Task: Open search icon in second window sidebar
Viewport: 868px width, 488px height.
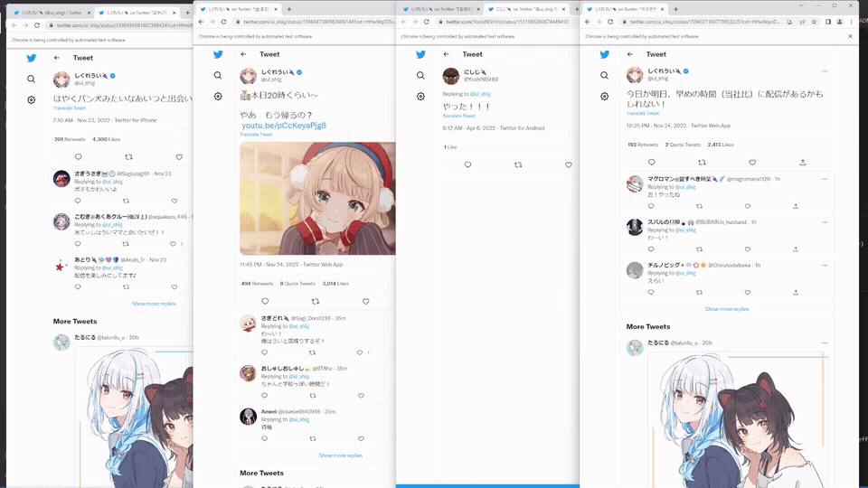Action: [218, 75]
